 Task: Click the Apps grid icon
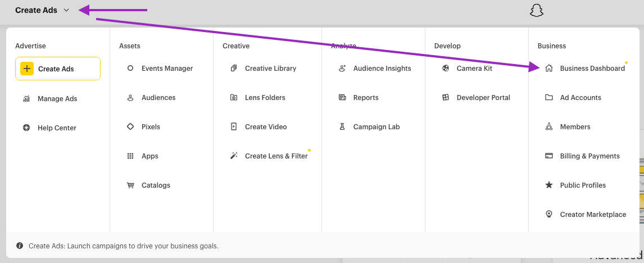pyautogui.click(x=130, y=156)
